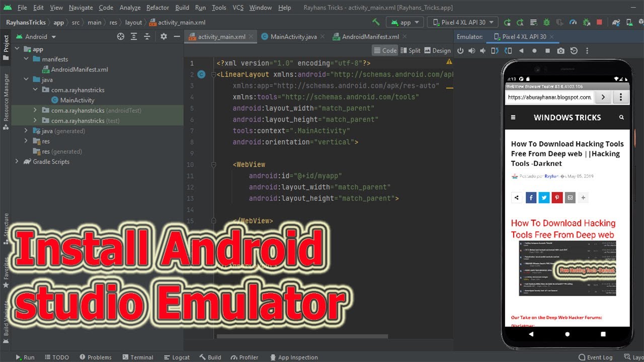Click URL field in emulator WebView
Image resolution: width=644 pixels, height=362 pixels.
coord(550,97)
